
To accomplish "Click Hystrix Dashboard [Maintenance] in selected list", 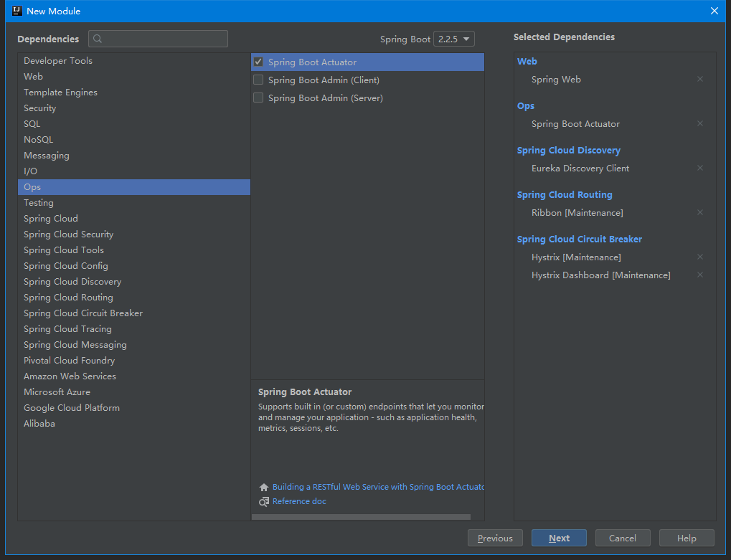I will pos(601,275).
